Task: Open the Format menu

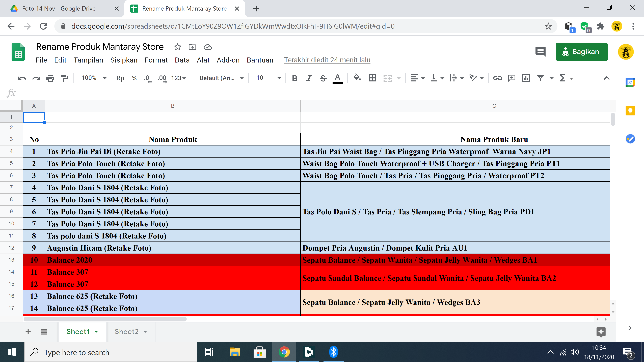Action: pos(156,60)
